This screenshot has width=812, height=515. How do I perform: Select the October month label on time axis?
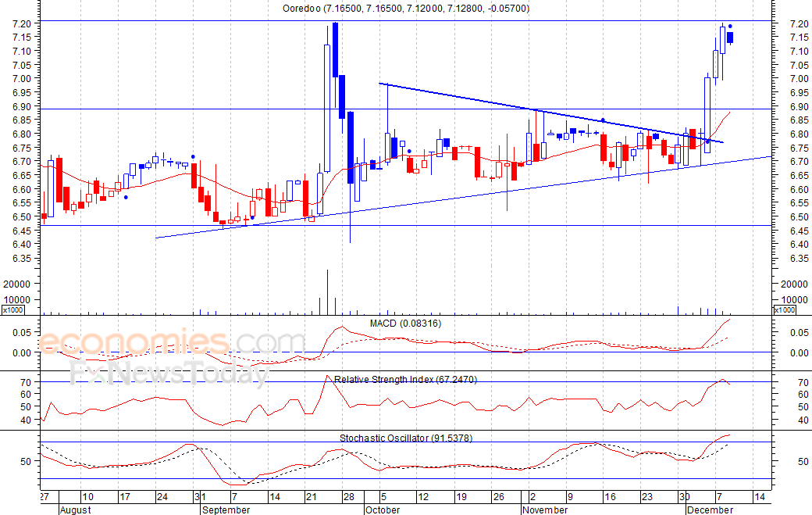click(383, 510)
